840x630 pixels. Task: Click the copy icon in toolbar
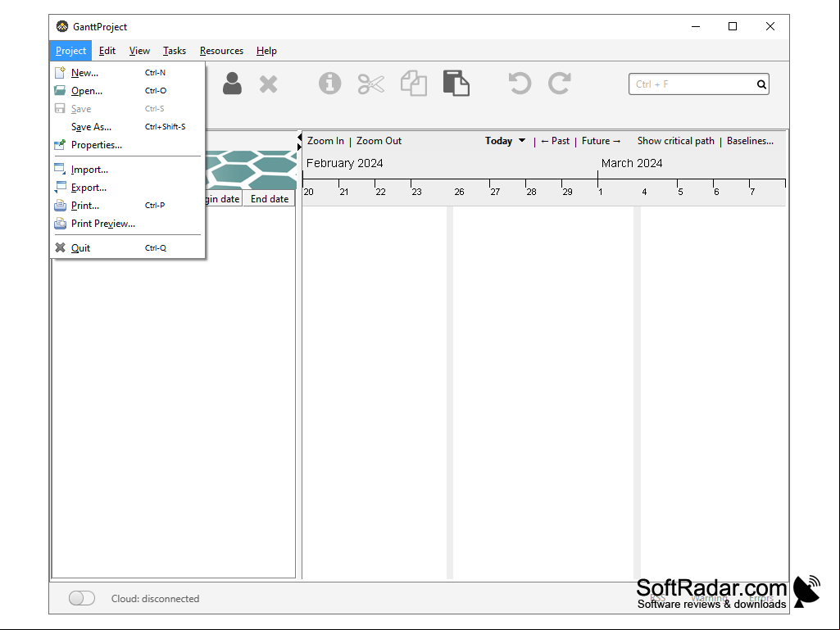pos(414,84)
